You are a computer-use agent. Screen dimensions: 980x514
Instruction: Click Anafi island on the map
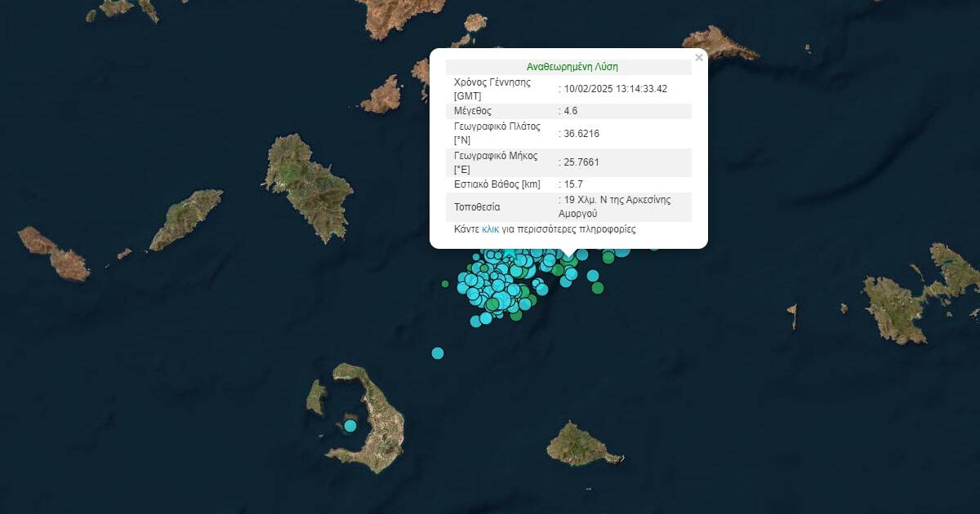pos(582,445)
